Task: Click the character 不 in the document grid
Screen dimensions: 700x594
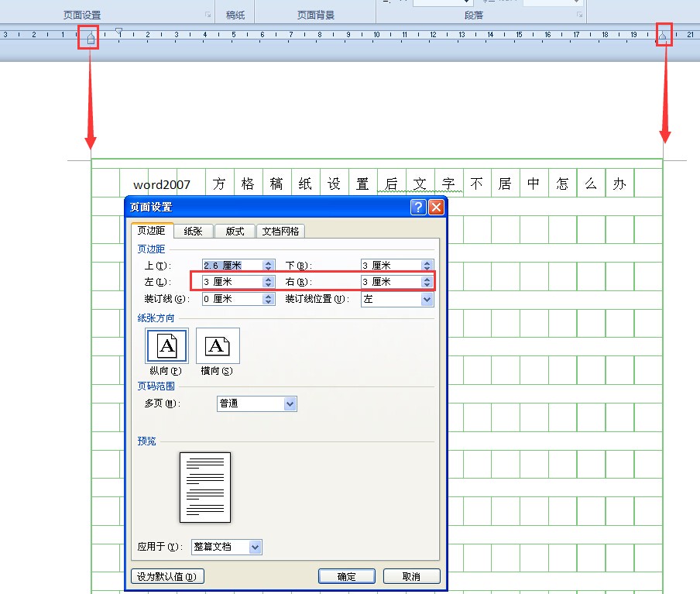Action: (x=476, y=184)
